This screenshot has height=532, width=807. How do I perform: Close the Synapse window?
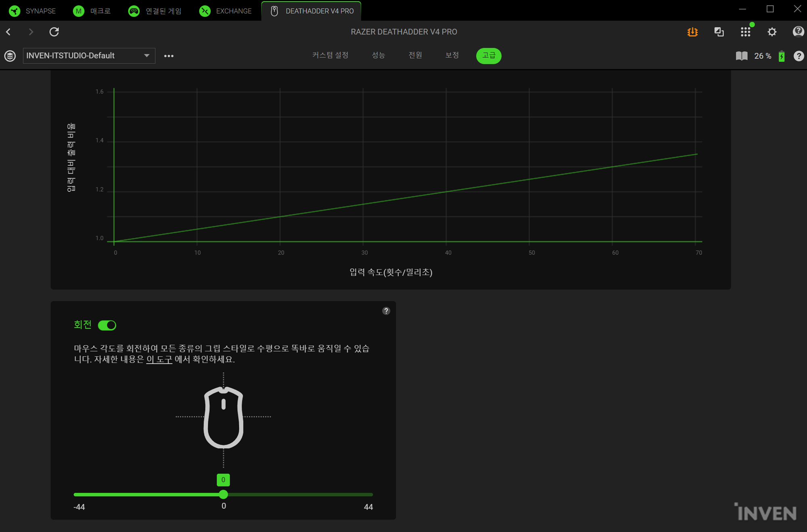click(x=797, y=9)
